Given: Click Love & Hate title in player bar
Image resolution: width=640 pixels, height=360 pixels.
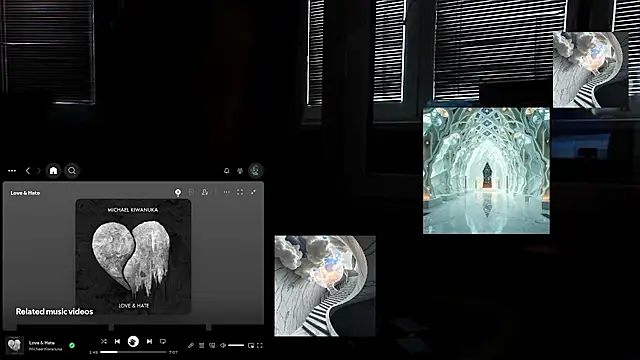Looking at the screenshot, I should pyautogui.click(x=42, y=343).
